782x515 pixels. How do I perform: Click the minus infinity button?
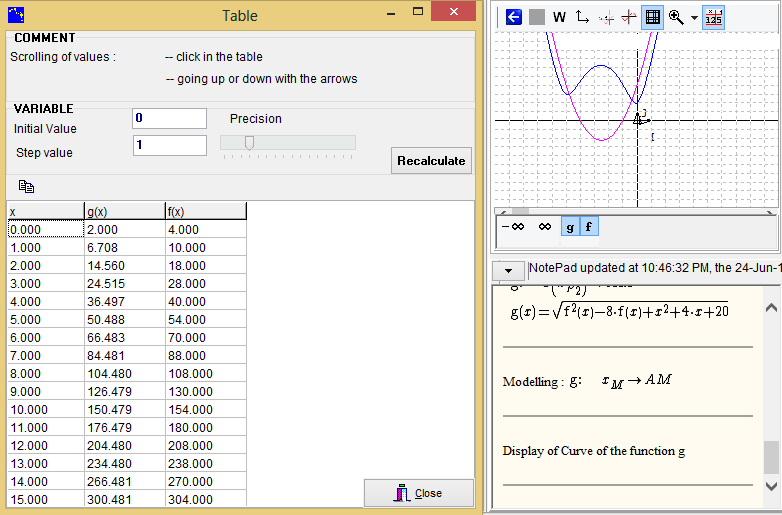(x=513, y=227)
